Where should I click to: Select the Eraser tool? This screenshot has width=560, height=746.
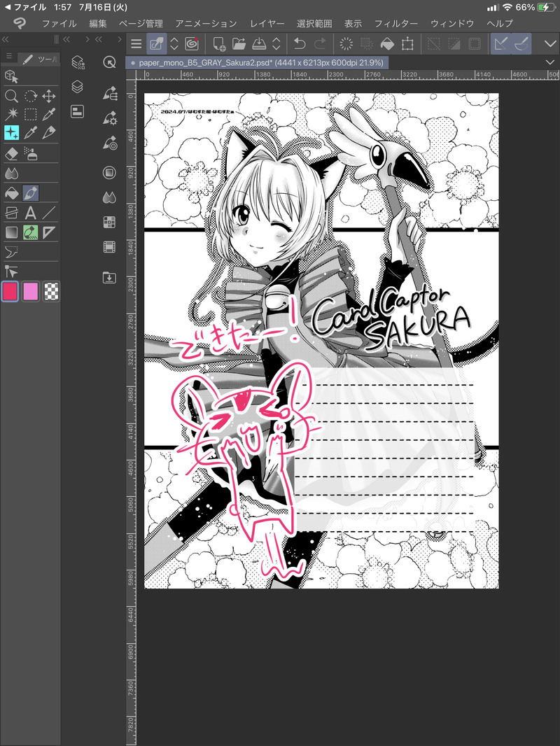11,154
